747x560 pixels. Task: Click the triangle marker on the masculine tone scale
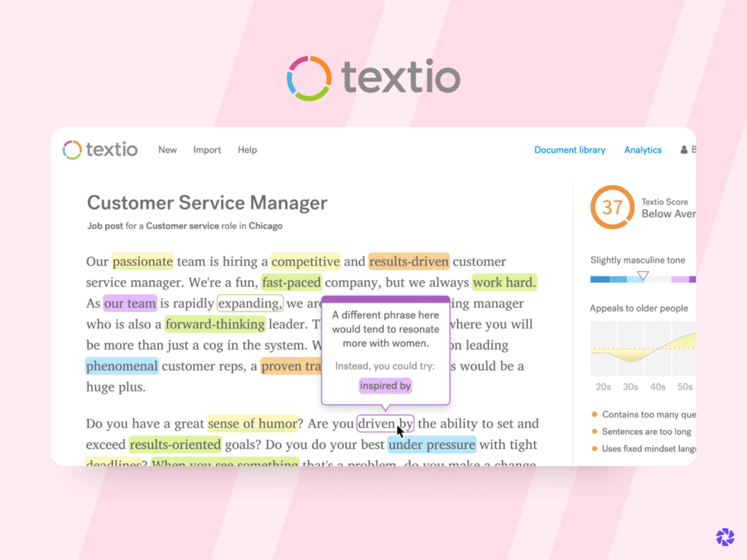[643, 275]
